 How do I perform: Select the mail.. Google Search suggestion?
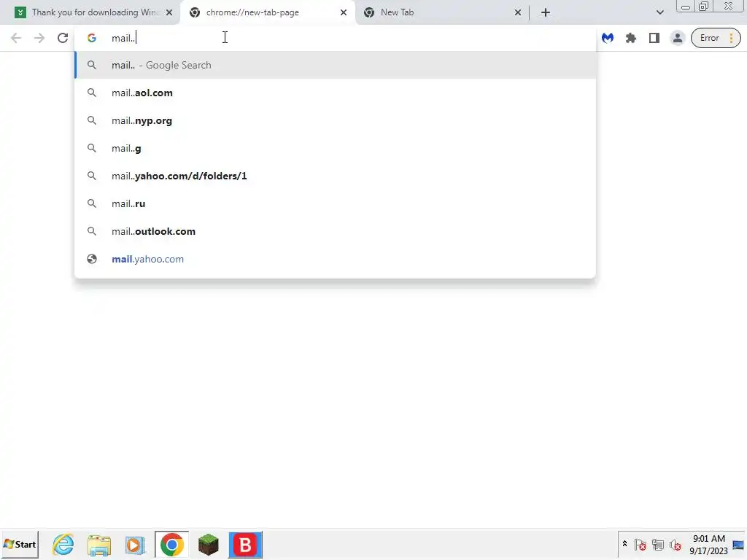336,65
